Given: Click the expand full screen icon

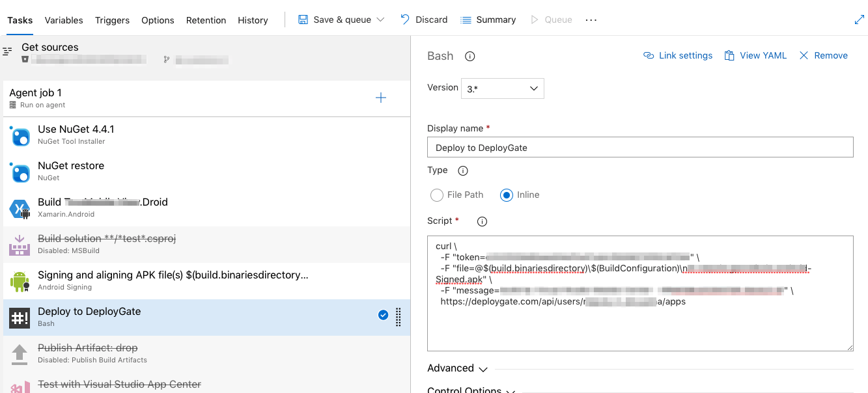Looking at the screenshot, I should coord(859,20).
